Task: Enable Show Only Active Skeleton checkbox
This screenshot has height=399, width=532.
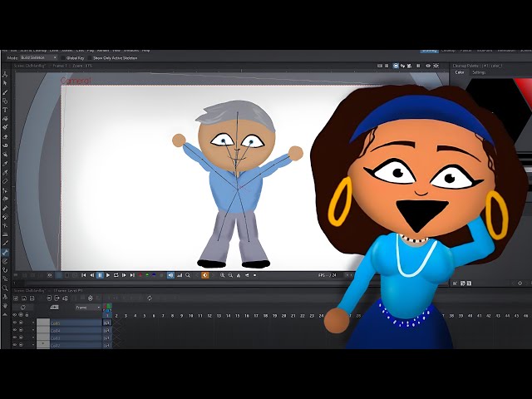Action: point(90,58)
